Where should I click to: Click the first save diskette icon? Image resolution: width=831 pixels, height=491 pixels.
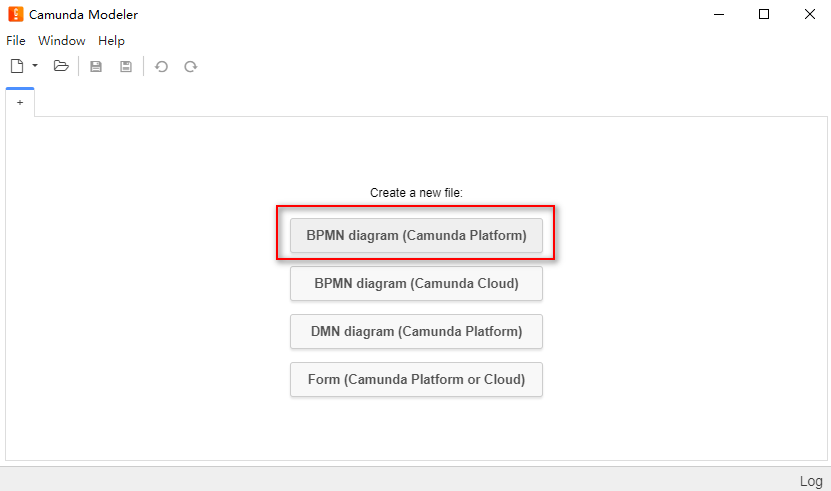96,66
